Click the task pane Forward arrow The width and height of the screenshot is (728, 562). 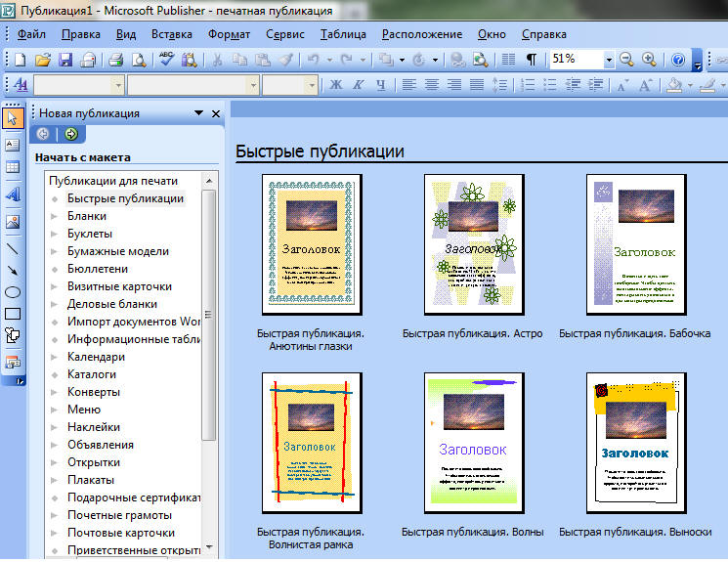point(70,134)
